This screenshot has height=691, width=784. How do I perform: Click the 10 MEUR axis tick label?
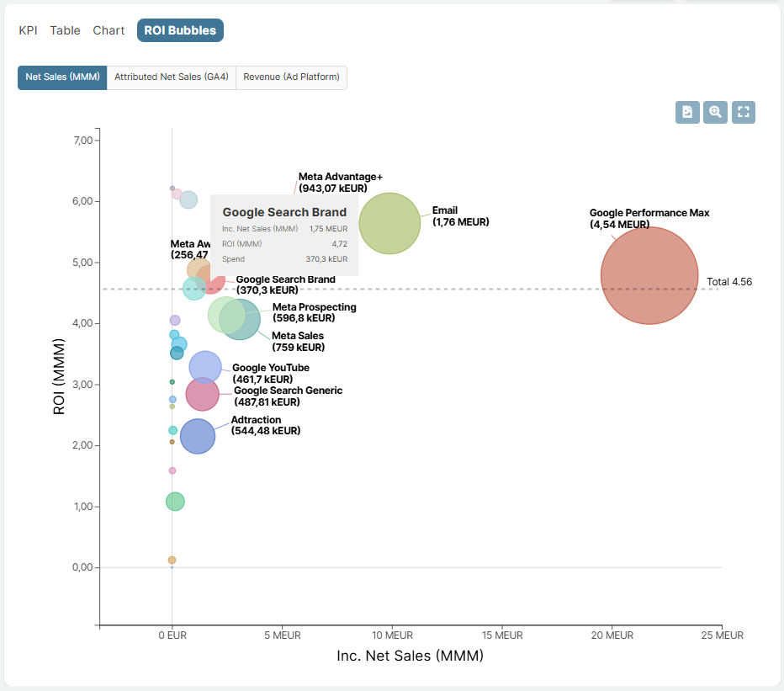point(393,635)
